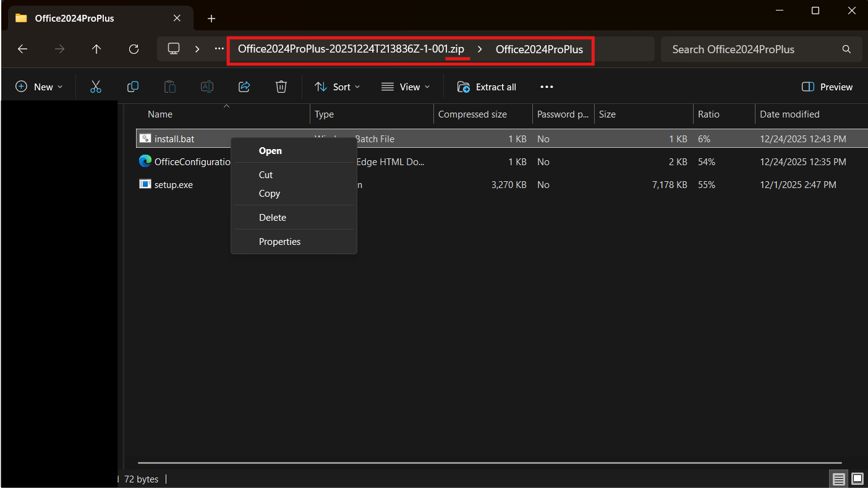The width and height of the screenshot is (868, 488).
Task: Click the Share icon in toolbar
Action: 244,87
